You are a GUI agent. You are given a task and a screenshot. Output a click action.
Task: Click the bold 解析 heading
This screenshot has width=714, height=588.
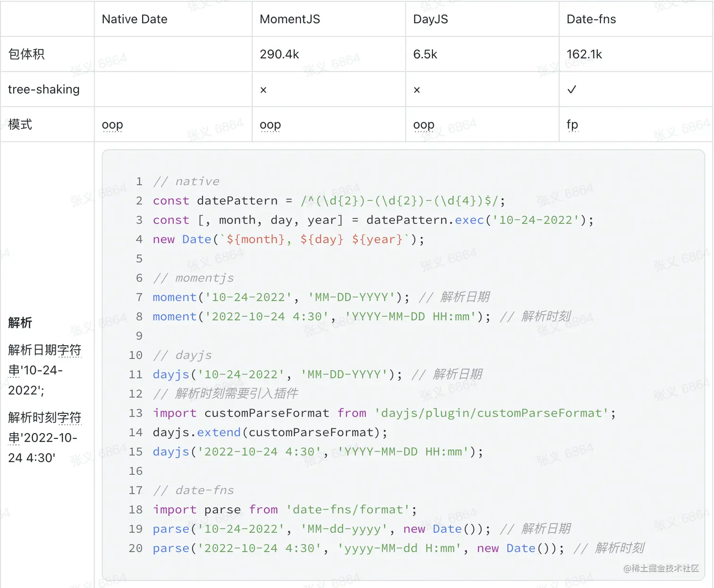tap(20, 323)
